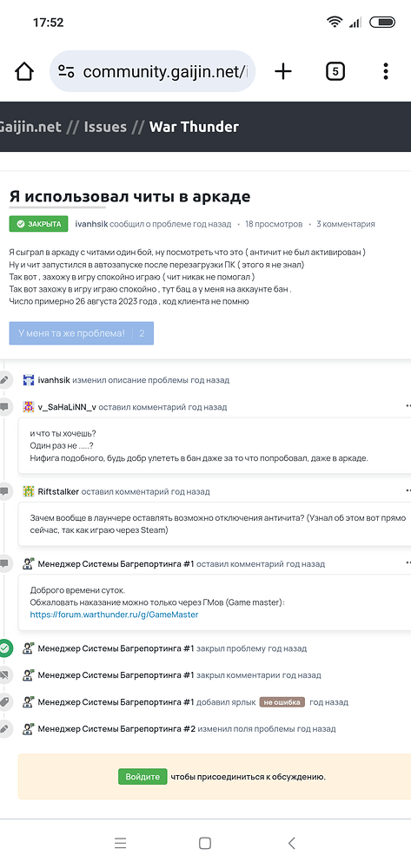
Task: Go to Issues breadcrumb
Action: tap(105, 127)
